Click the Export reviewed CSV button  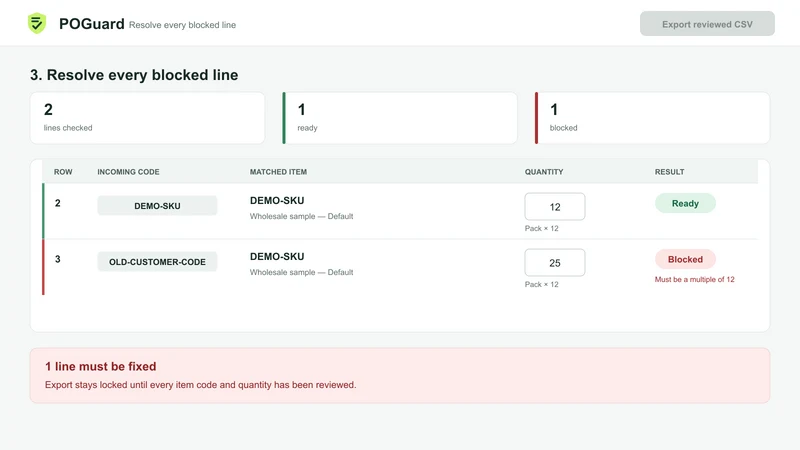tap(707, 24)
